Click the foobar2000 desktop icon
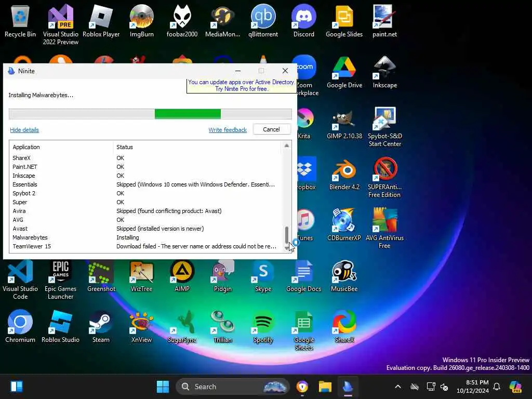 point(182,21)
